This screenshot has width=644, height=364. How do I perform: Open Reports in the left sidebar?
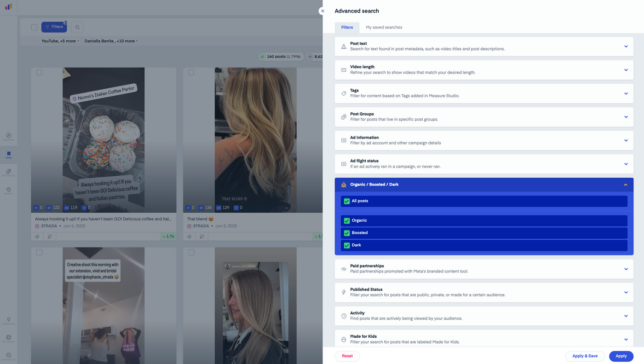(9, 190)
